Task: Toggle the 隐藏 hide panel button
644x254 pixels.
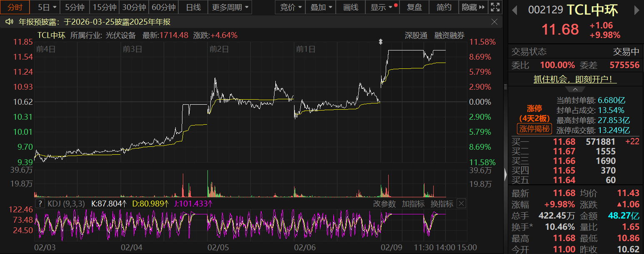Action: [x=474, y=7]
